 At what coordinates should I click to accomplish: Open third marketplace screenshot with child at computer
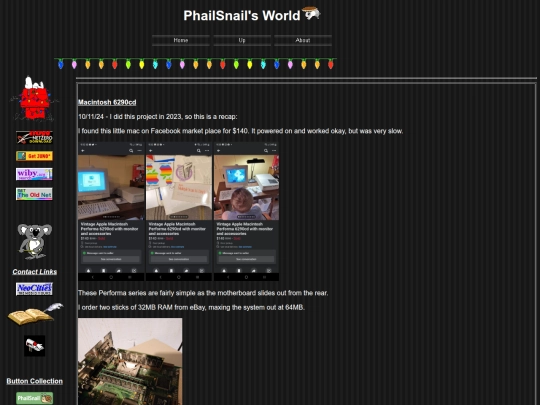246,211
